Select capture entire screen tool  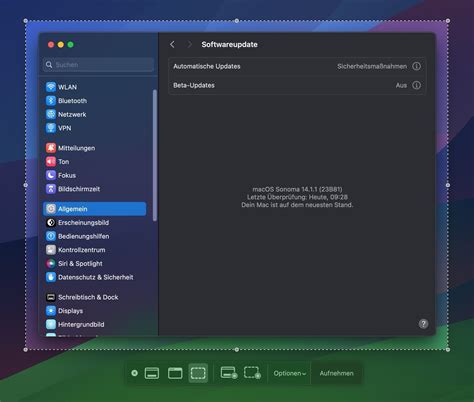(152, 373)
